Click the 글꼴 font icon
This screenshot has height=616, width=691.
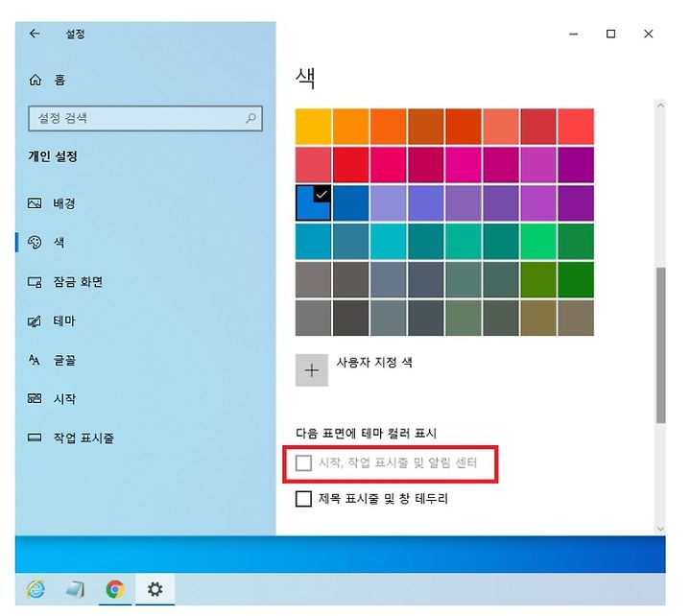click(x=35, y=360)
